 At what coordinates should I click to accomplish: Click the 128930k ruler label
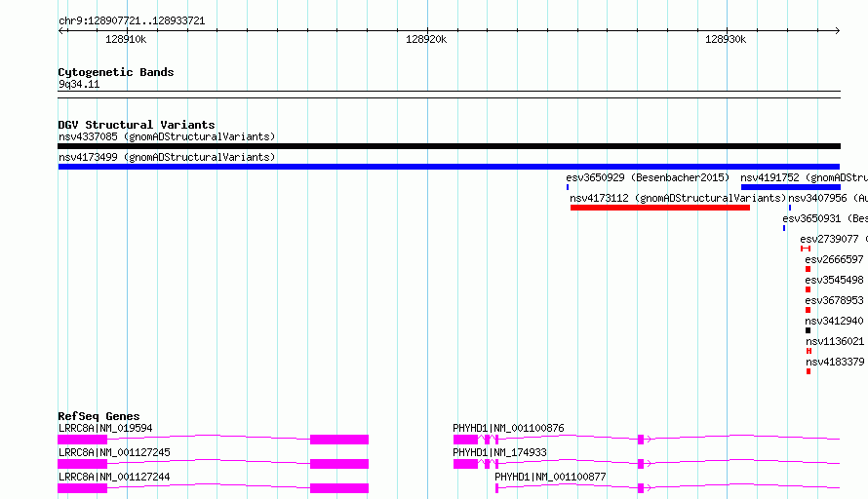tap(726, 39)
